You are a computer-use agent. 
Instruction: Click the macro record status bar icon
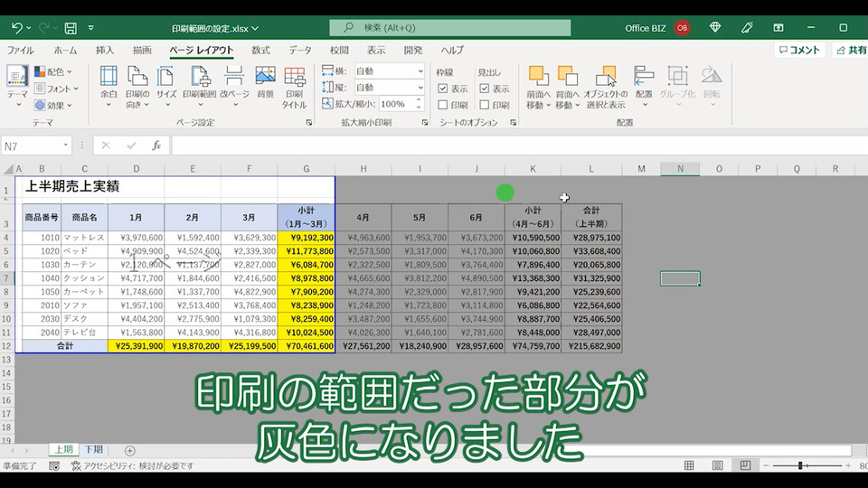tap(54, 466)
